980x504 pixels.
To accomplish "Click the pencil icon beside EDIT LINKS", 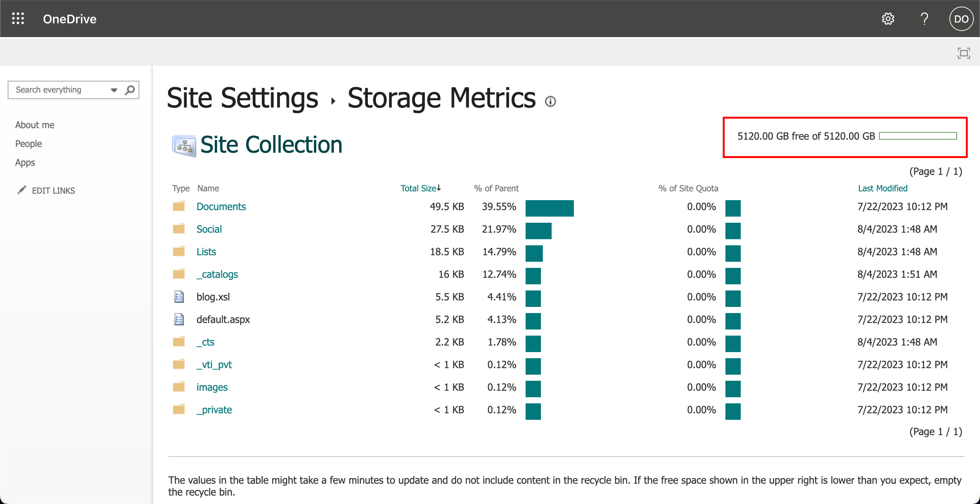I will coord(22,190).
